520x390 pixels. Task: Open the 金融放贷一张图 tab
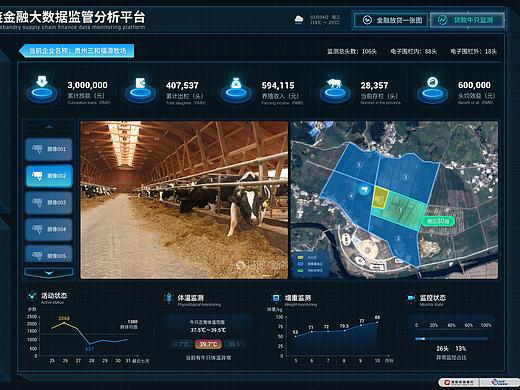click(391, 20)
